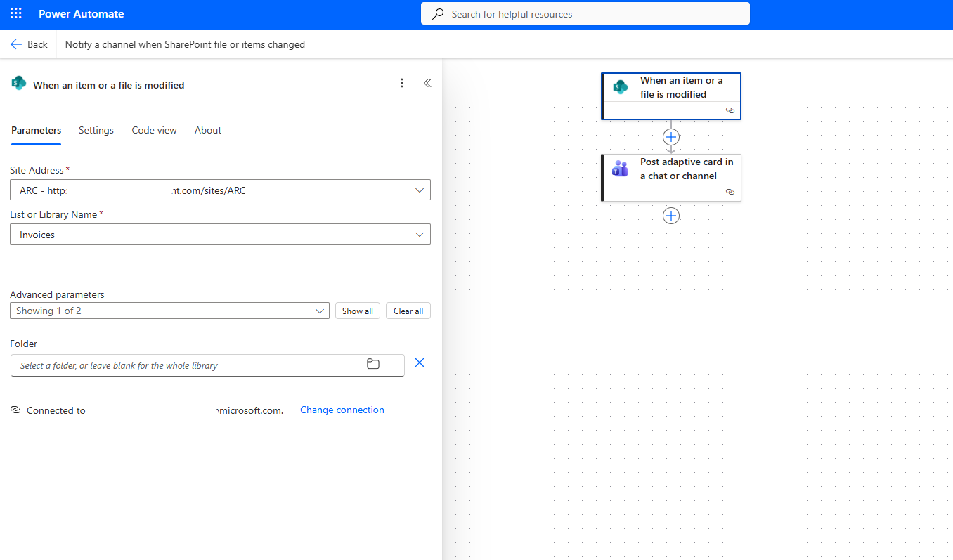Click connection link icon on trigger card

click(x=730, y=110)
